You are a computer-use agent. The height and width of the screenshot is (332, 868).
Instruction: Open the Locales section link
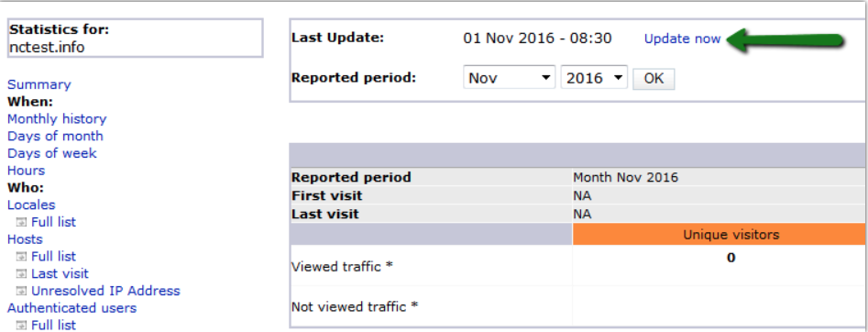point(31,205)
